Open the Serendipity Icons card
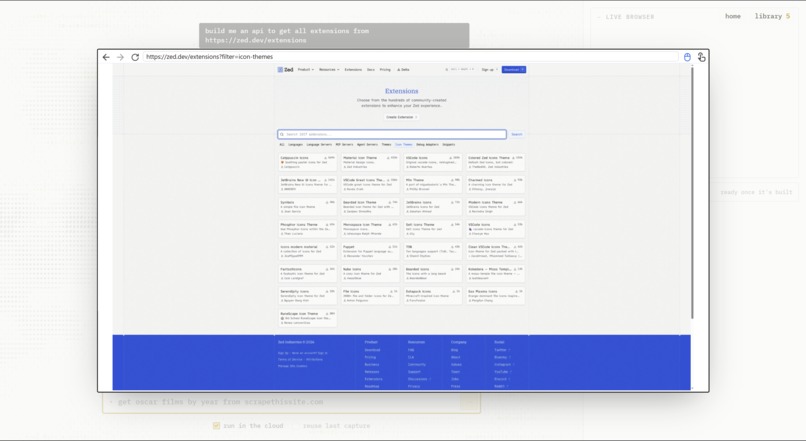The height and width of the screenshot is (441, 806). (307, 296)
